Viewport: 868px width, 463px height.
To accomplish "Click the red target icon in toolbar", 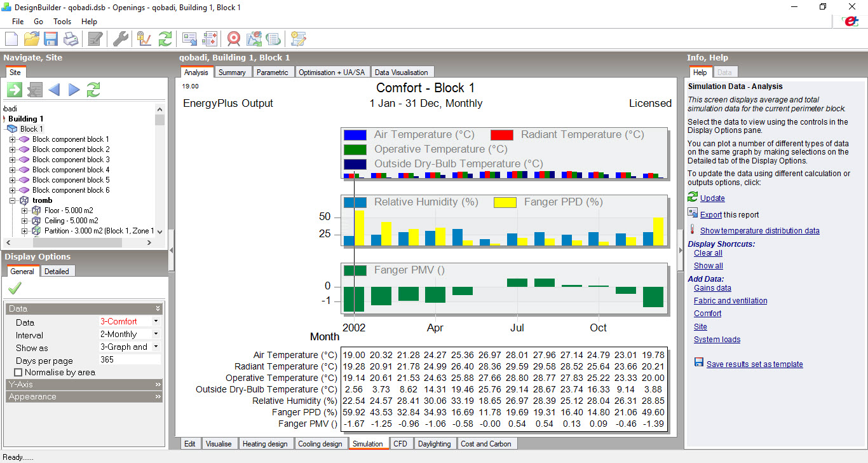I will pos(234,39).
